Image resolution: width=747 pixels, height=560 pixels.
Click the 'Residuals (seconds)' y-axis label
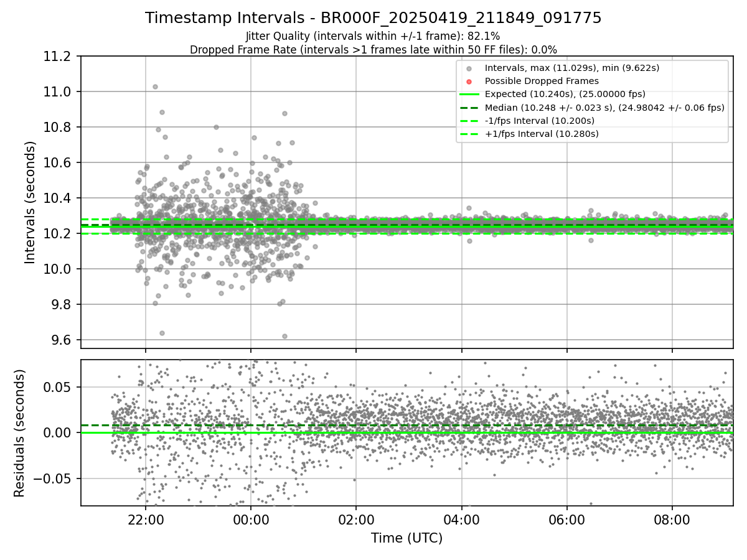click(x=19, y=433)
